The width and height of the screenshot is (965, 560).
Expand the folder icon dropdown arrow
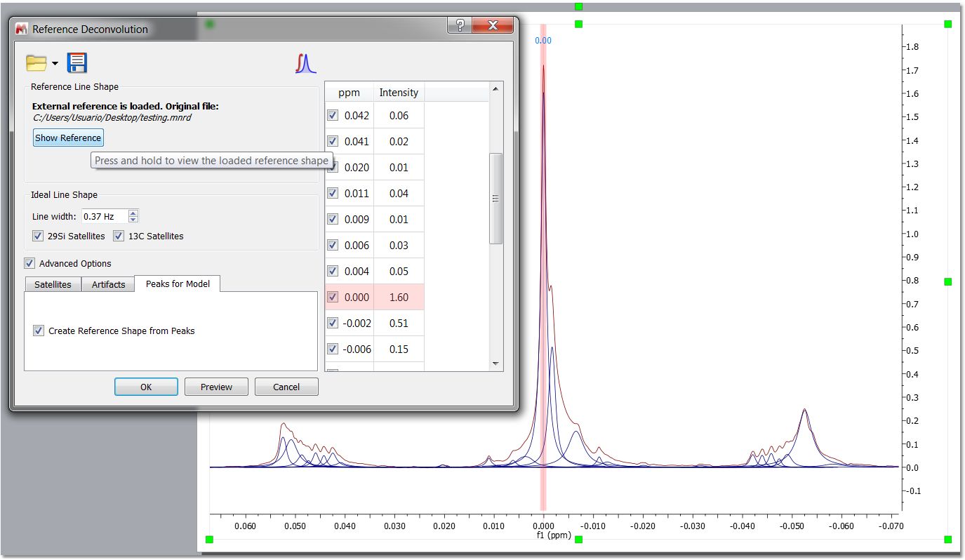55,64
